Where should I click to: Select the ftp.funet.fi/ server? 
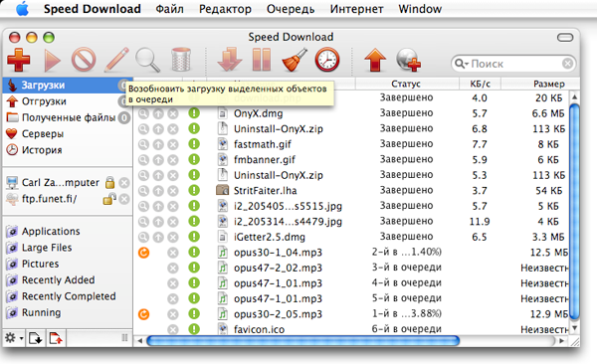click(49, 199)
